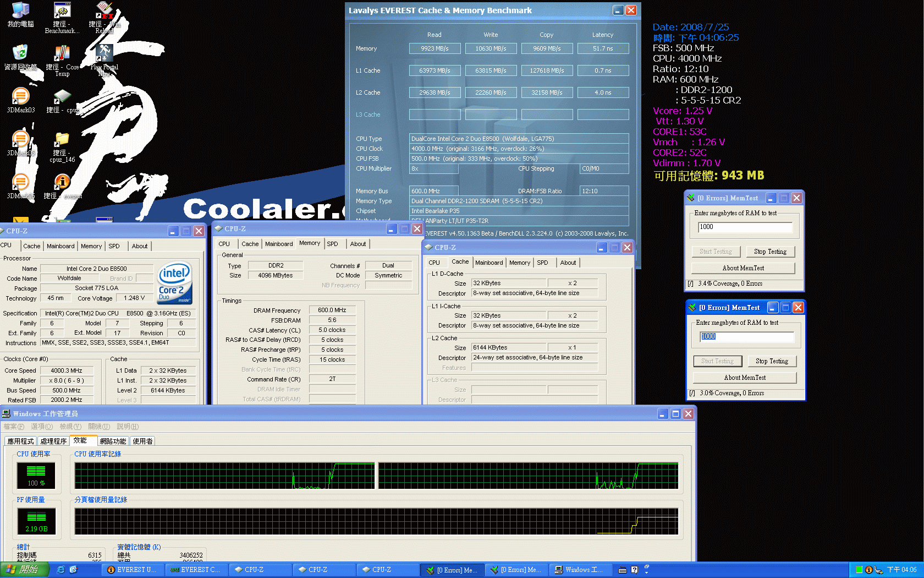Open About tab in the Cache-tab CPU-Z window

568,263
